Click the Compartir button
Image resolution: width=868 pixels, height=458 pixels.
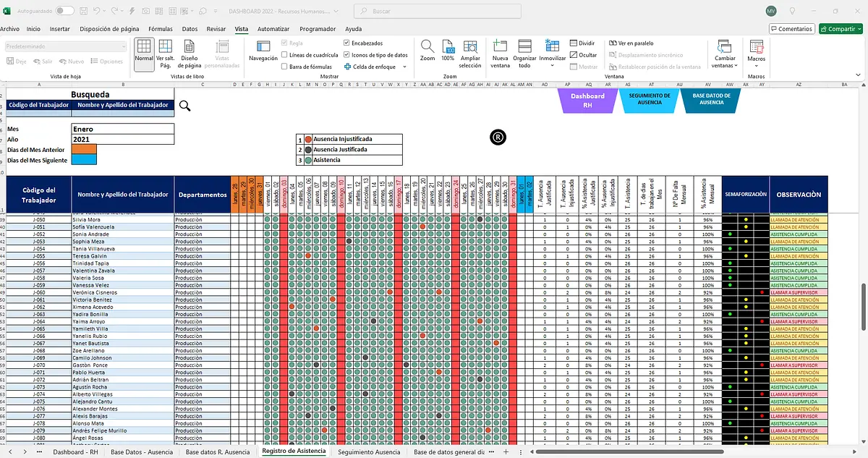coord(841,29)
